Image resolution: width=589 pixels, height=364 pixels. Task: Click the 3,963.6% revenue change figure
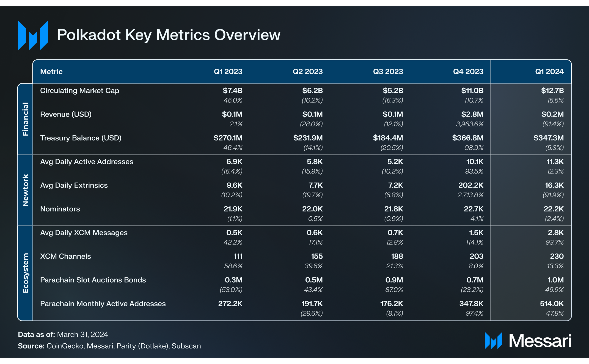tap(470, 124)
